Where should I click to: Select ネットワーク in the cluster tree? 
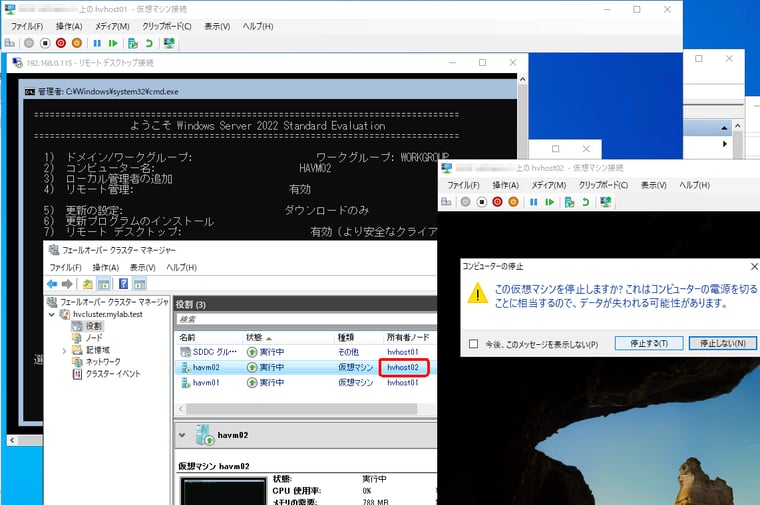[103, 362]
